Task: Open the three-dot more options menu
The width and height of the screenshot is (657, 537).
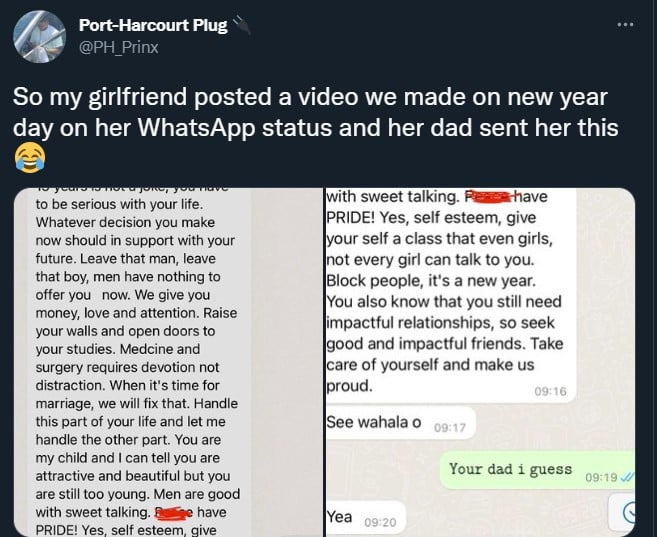Action: [x=625, y=25]
